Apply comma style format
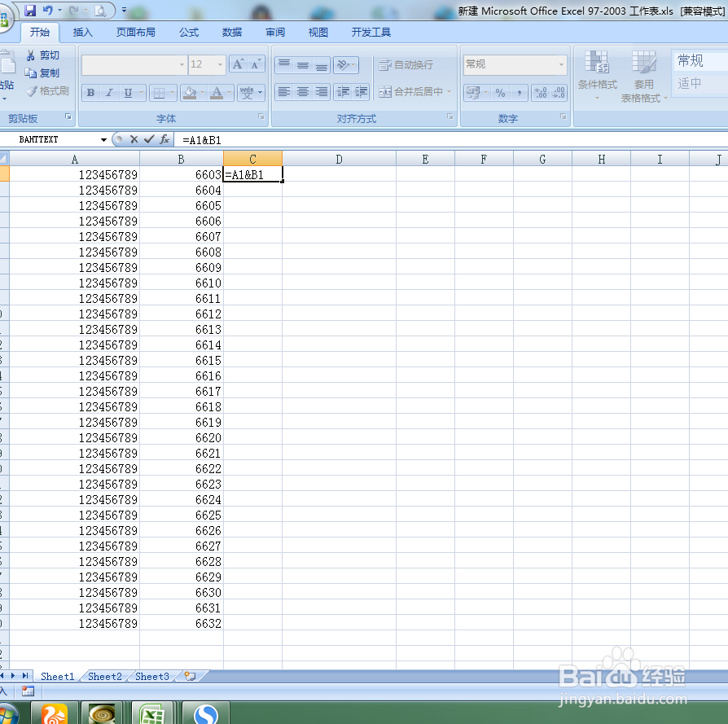 point(519,93)
